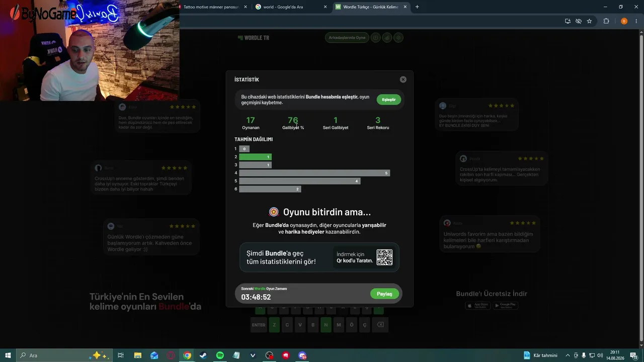
Task: Download Bundle from the App Store badge
Action: 478,305
